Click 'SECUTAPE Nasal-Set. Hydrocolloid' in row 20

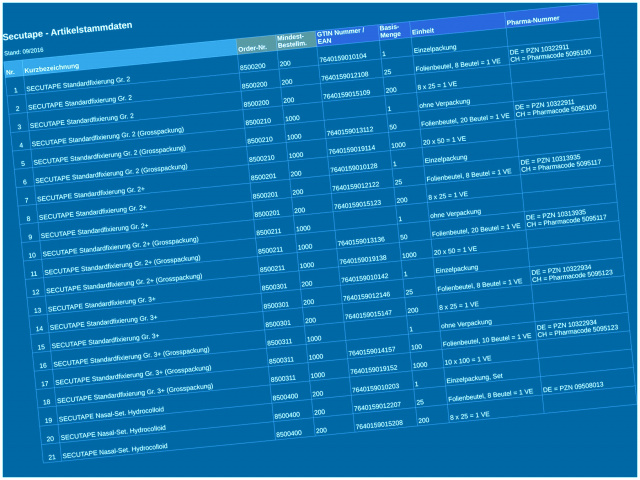click(113, 433)
